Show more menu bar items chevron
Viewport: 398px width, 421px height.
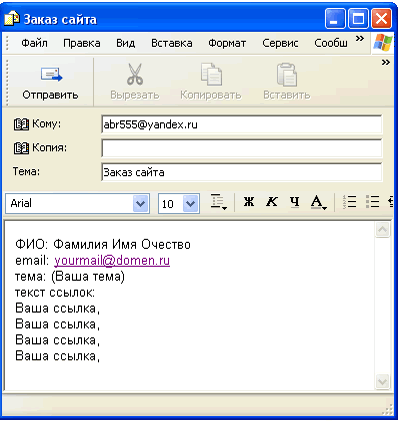[x=360, y=39]
